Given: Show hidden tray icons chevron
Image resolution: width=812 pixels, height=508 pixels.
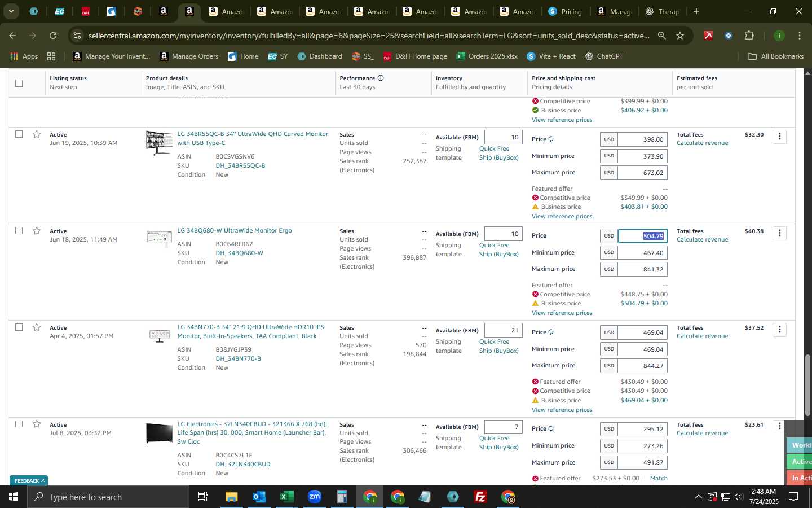Looking at the screenshot, I should 698,497.
